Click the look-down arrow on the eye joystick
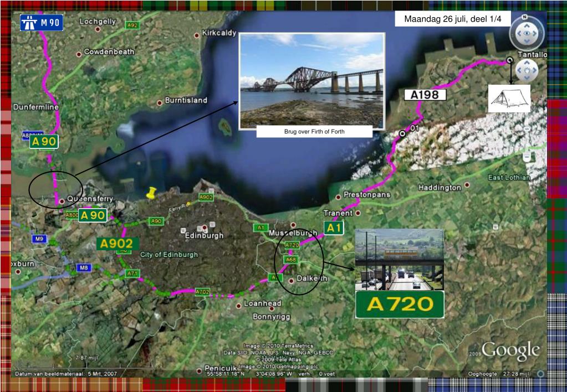The height and width of the screenshot is (392, 567). coord(527,40)
